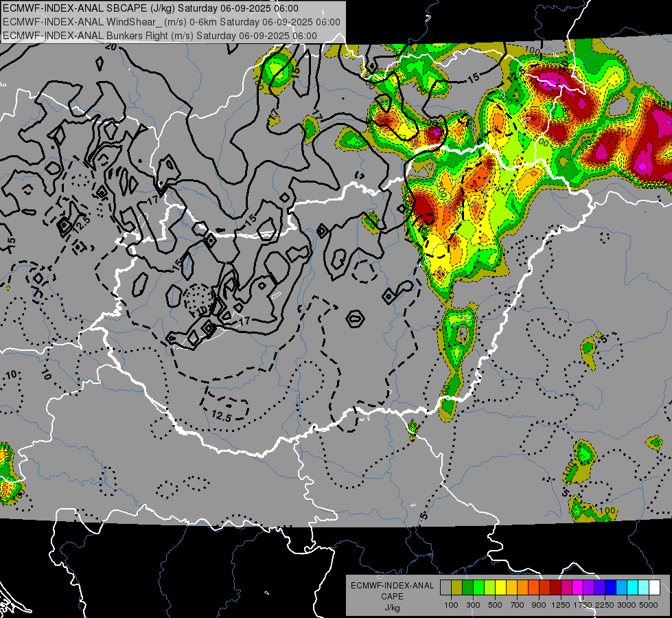Click the 900 legend scale value
Image resolution: width=672 pixels, height=618 pixels.
(539, 605)
